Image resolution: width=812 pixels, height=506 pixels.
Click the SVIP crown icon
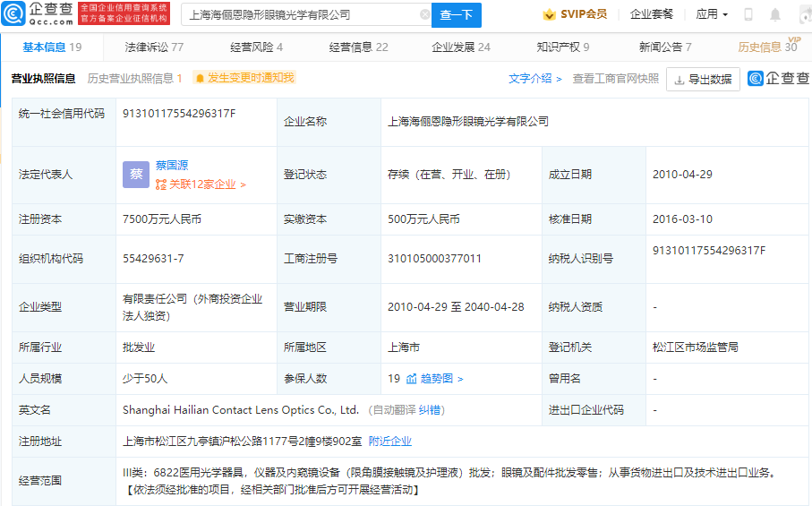pos(549,14)
